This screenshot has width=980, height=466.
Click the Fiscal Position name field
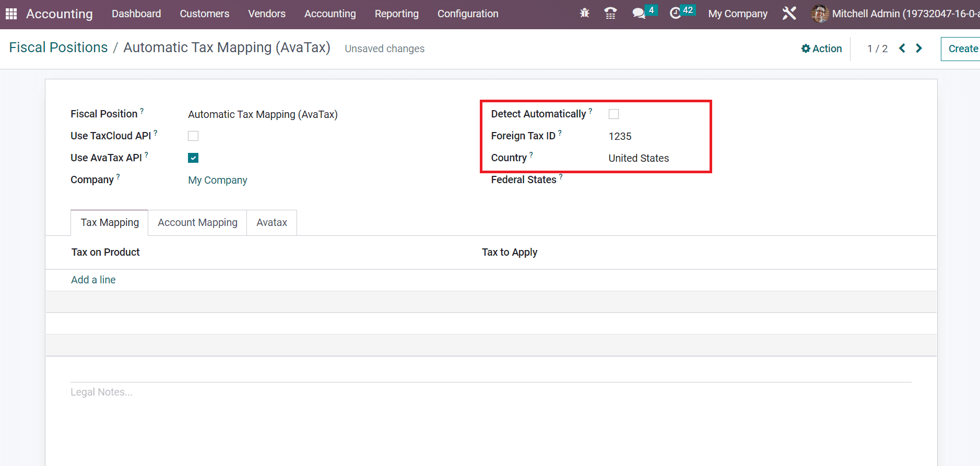coord(263,114)
